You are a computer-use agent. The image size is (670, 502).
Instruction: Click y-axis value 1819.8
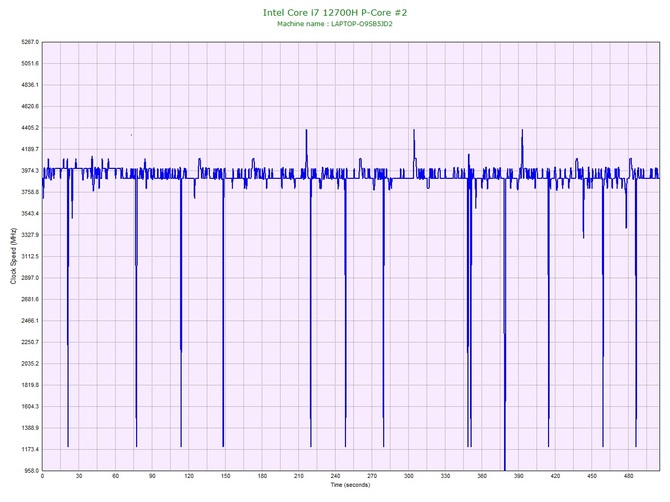(29, 385)
